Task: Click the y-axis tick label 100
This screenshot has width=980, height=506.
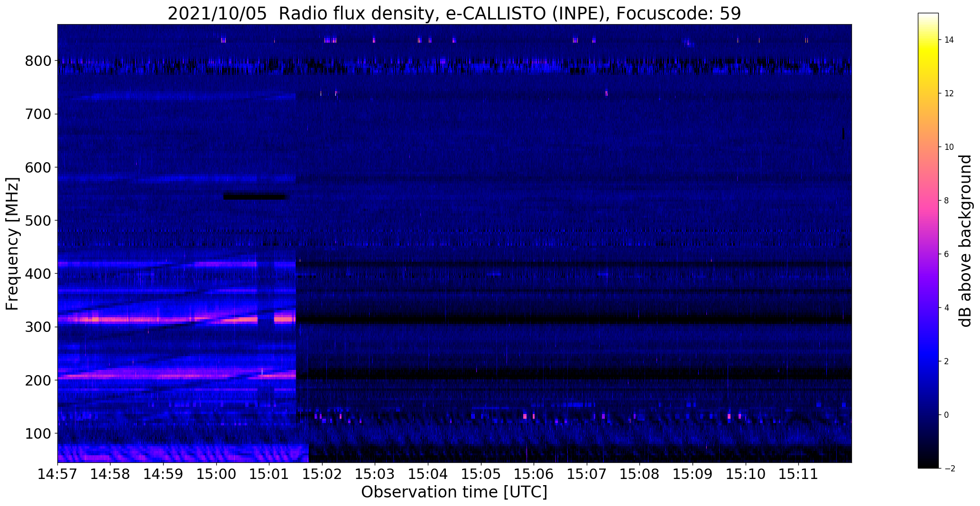Action: [x=37, y=433]
